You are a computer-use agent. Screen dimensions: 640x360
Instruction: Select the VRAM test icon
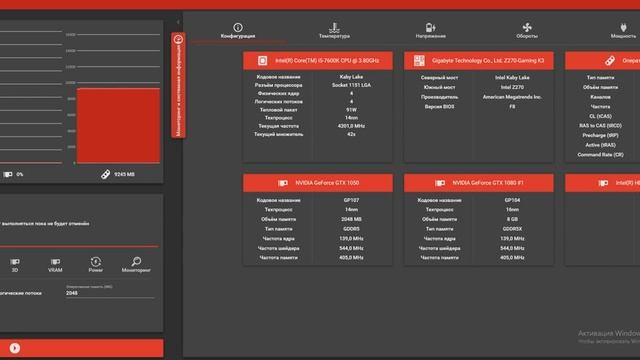55,265
